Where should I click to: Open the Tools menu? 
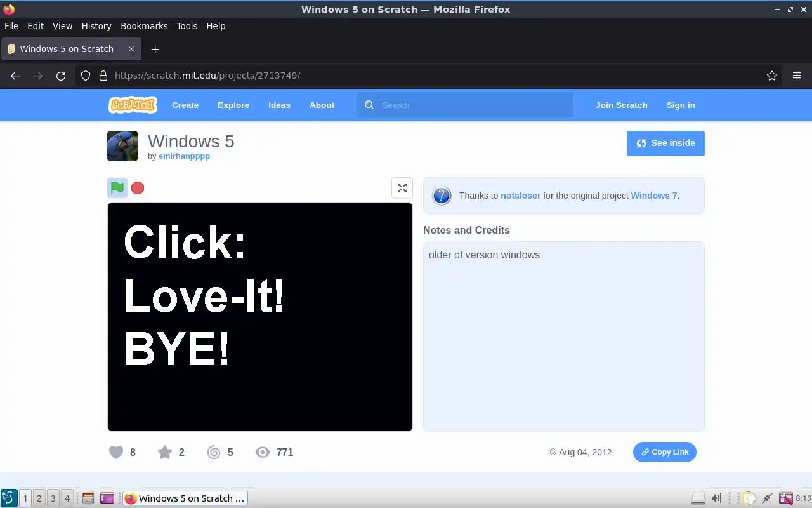click(187, 26)
